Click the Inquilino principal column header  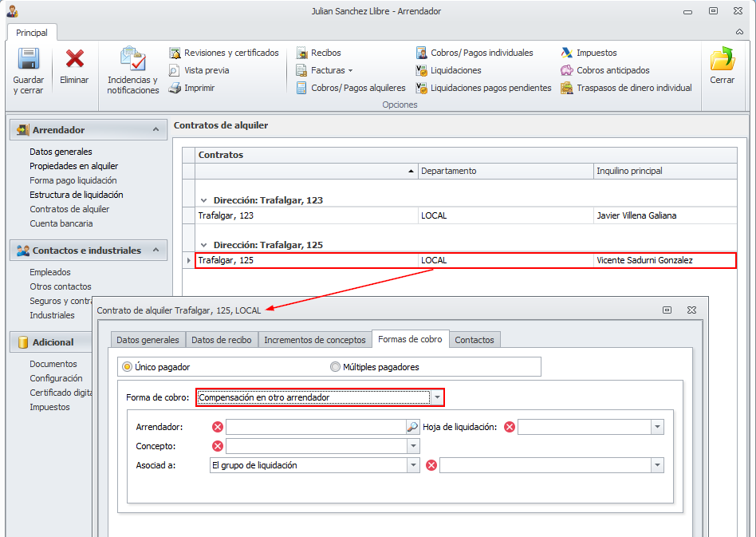click(x=665, y=171)
